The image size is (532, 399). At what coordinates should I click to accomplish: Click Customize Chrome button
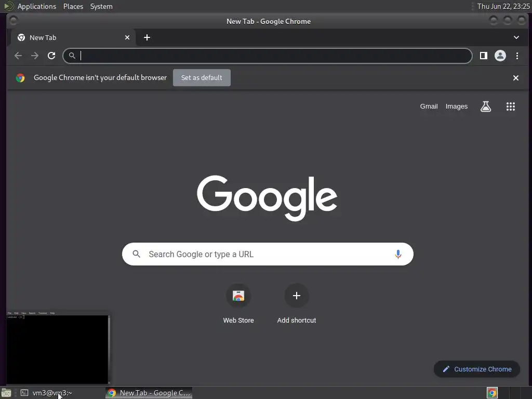pos(477,369)
